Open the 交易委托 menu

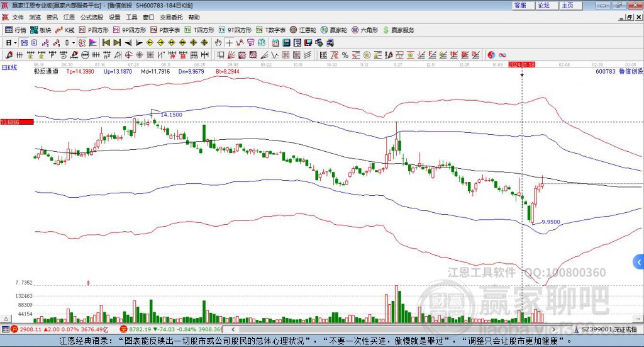[x=171, y=17]
